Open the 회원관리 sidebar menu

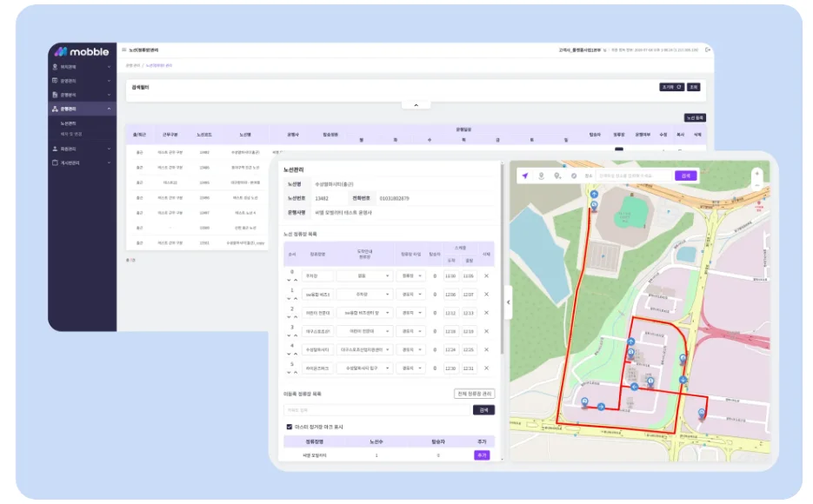(82, 149)
